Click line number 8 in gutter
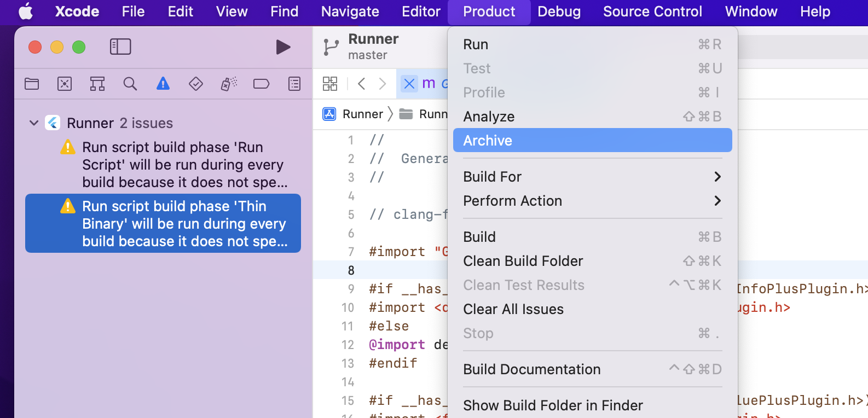Viewport: 868px width, 418px height. pos(351,270)
